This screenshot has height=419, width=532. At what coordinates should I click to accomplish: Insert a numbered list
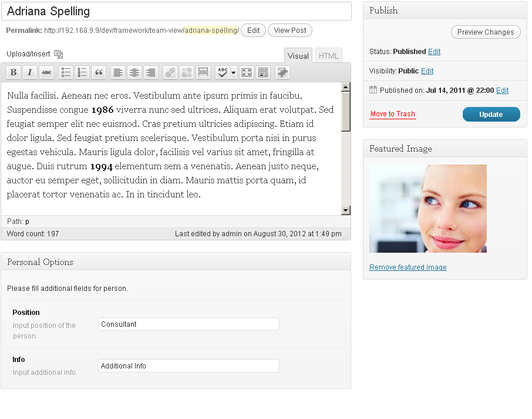coord(82,72)
